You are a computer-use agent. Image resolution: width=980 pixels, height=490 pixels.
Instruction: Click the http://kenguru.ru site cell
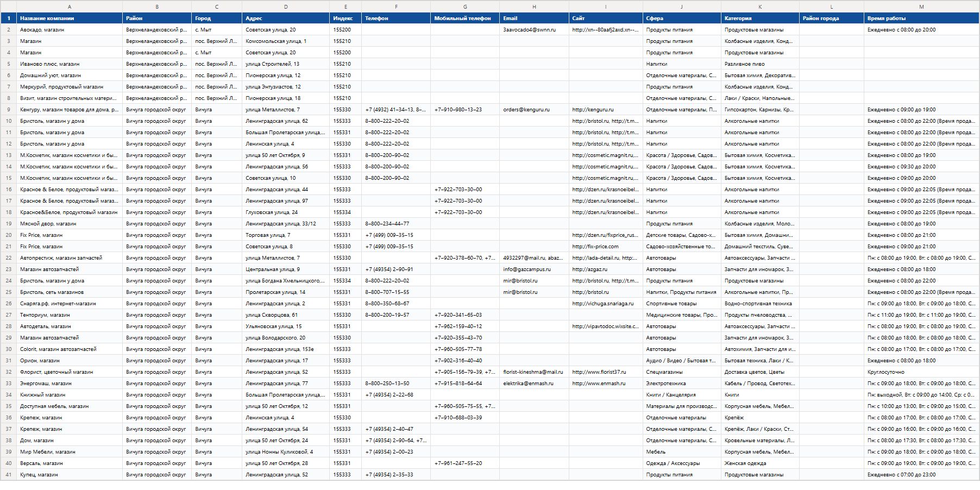click(x=606, y=110)
